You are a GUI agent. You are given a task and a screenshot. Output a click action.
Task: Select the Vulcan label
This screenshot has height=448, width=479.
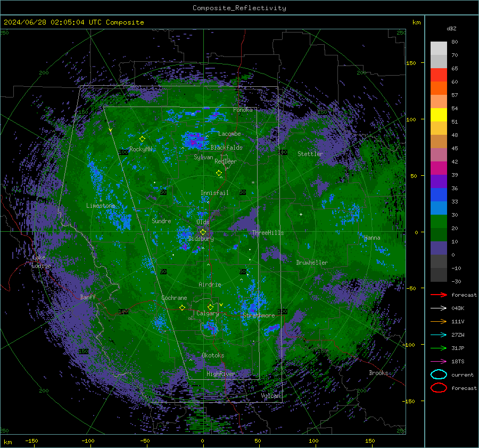pos(271,396)
